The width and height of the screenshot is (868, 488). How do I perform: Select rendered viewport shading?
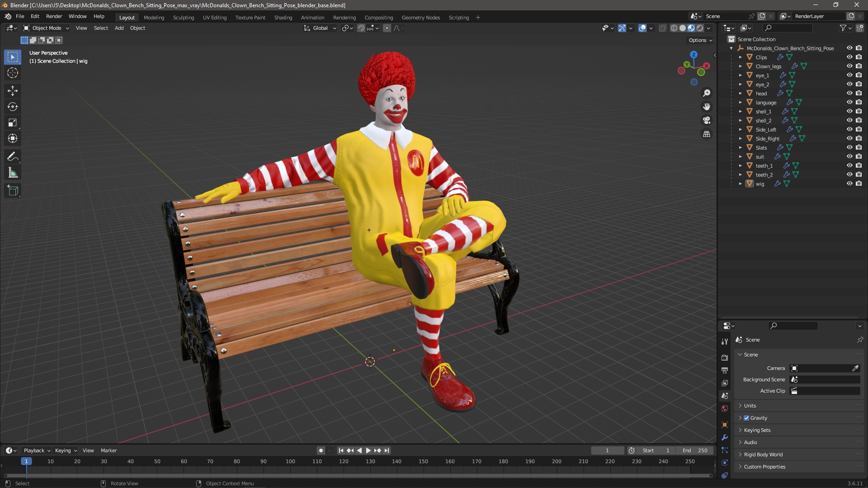[700, 28]
